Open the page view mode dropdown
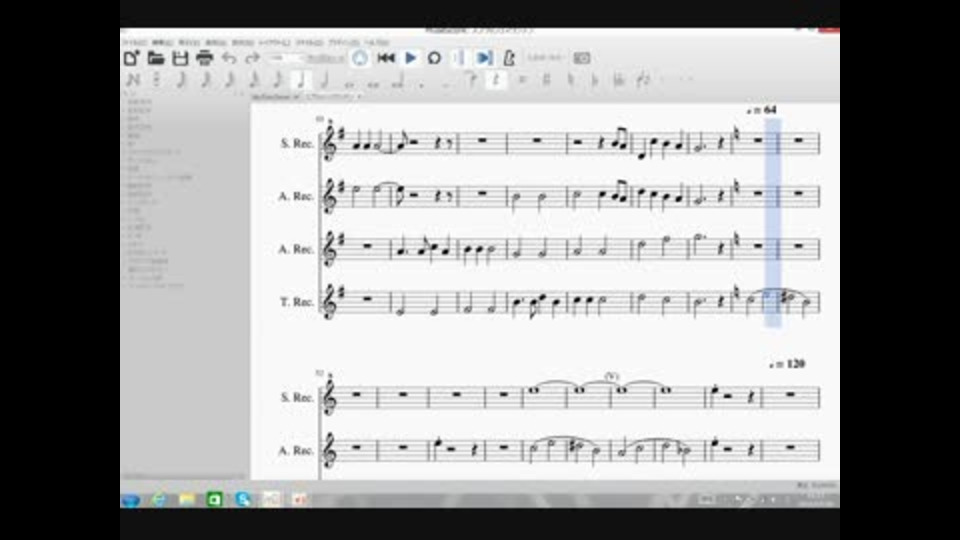This screenshot has width=960, height=540. click(326, 58)
